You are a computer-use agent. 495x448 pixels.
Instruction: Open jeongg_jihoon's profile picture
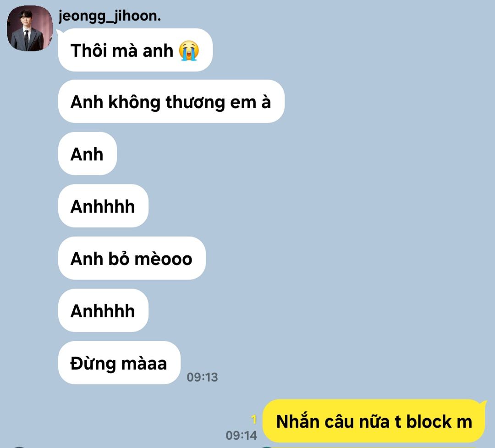coord(30,28)
